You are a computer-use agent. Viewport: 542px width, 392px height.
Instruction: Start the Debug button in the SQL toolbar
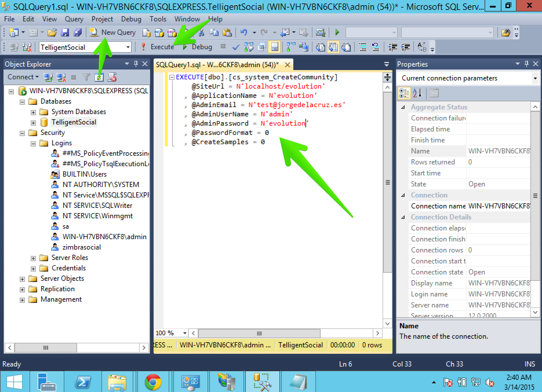tap(198, 47)
